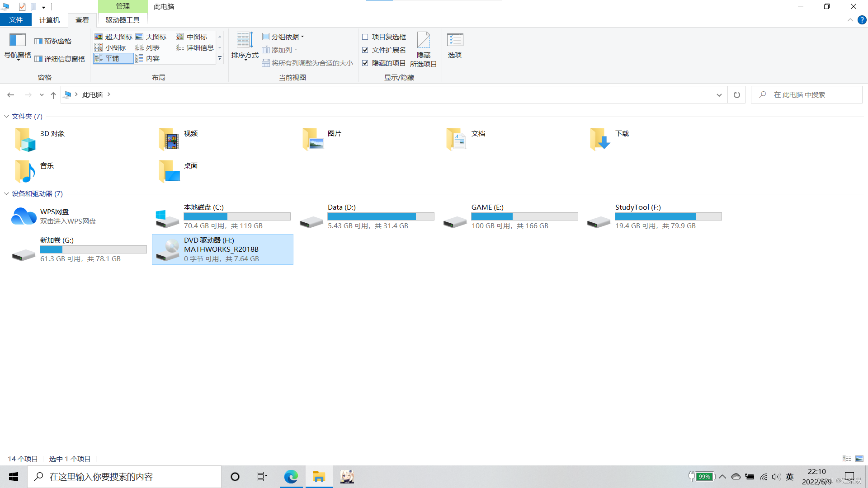The height and width of the screenshot is (488, 868).
Task: Go up one level with up arrow
Action: (53, 95)
